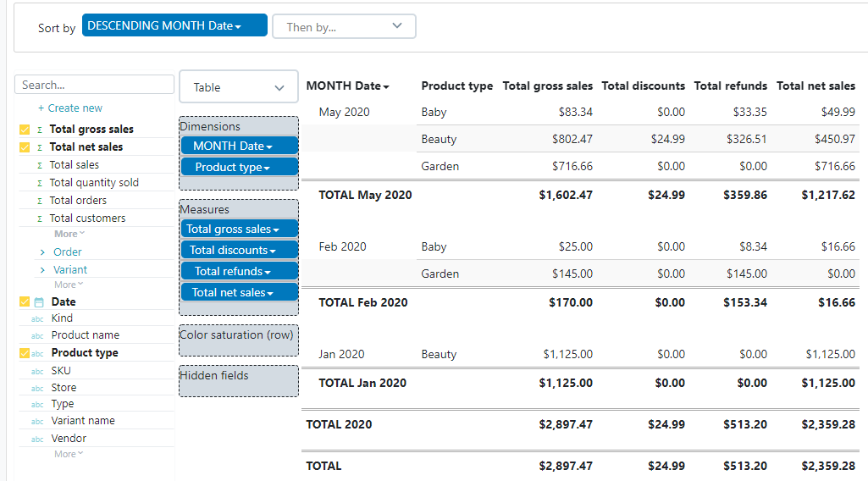Click the calendar icon beside Date field

(x=39, y=302)
